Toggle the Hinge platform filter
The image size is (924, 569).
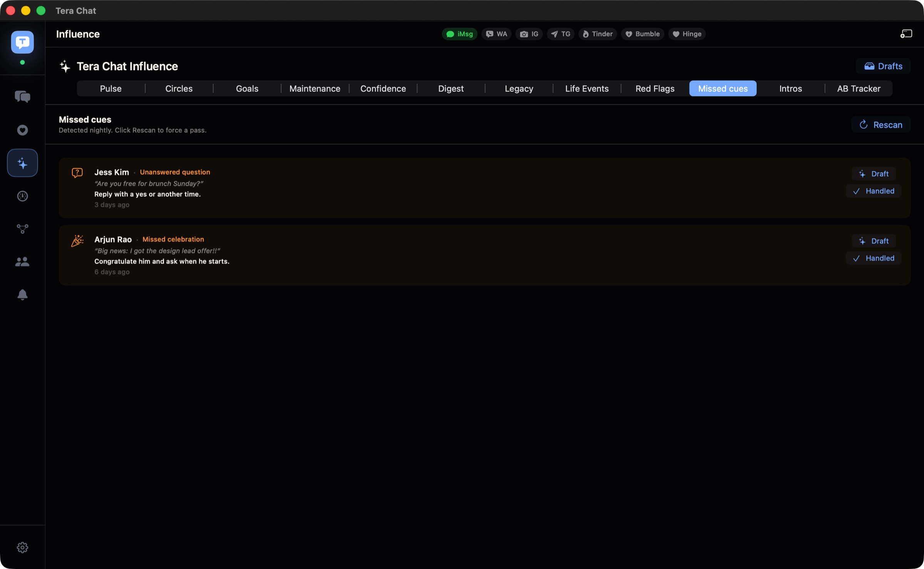pyautogui.click(x=687, y=34)
